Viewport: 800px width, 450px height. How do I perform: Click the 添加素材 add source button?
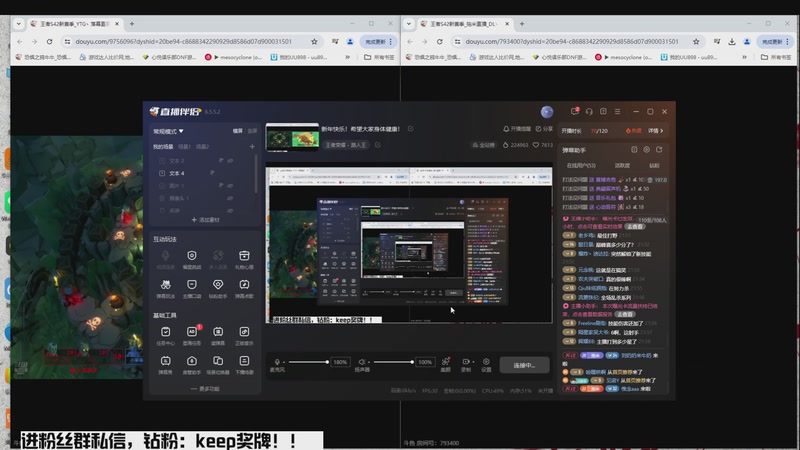click(205, 220)
